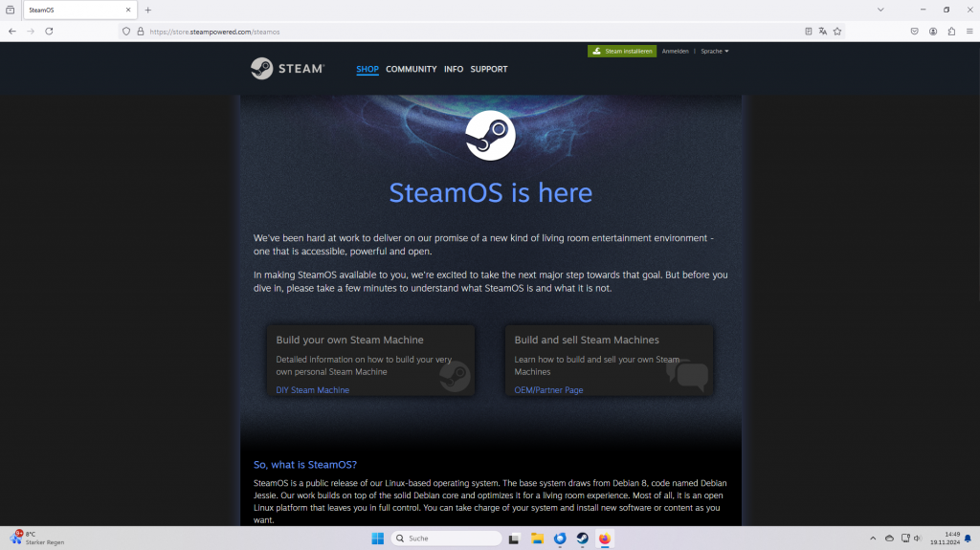The width and height of the screenshot is (980, 550).
Task: Open the COMMUNITY menu
Action: coord(411,69)
